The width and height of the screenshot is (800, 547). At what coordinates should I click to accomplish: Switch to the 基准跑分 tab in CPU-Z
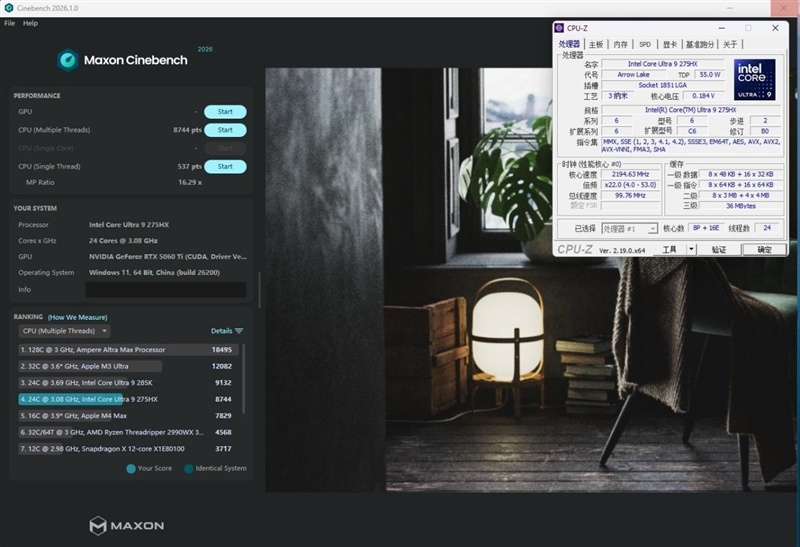pos(699,44)
